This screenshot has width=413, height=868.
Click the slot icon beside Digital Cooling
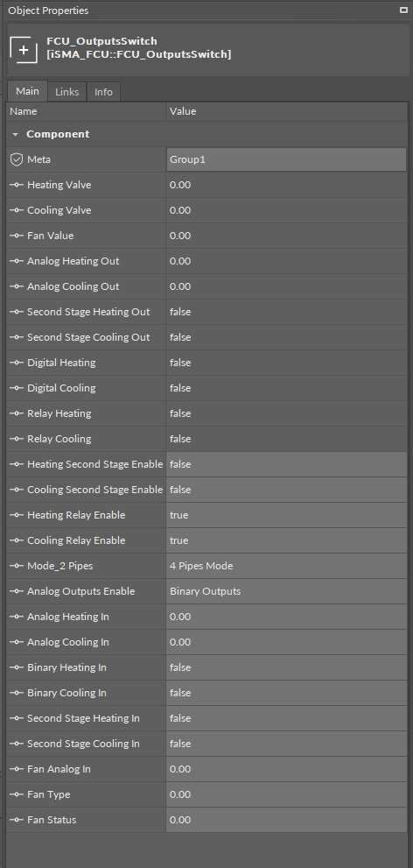pos(17,388)
